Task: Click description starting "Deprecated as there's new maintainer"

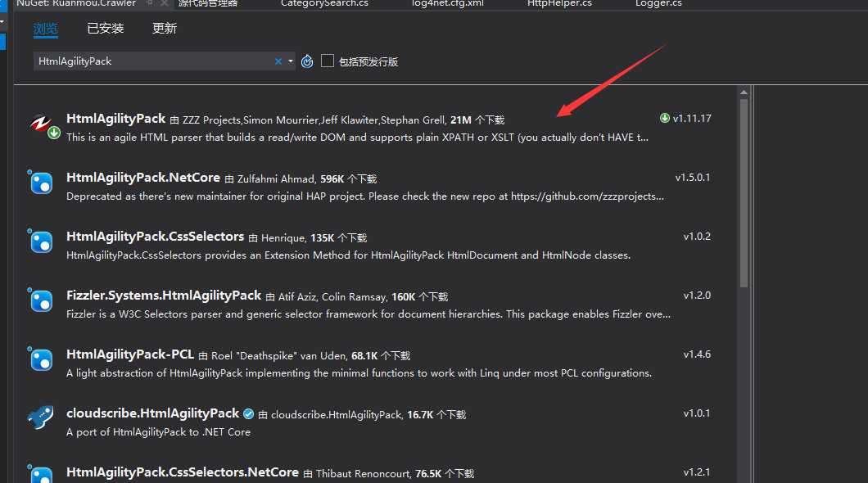Action: pos(364,196)
